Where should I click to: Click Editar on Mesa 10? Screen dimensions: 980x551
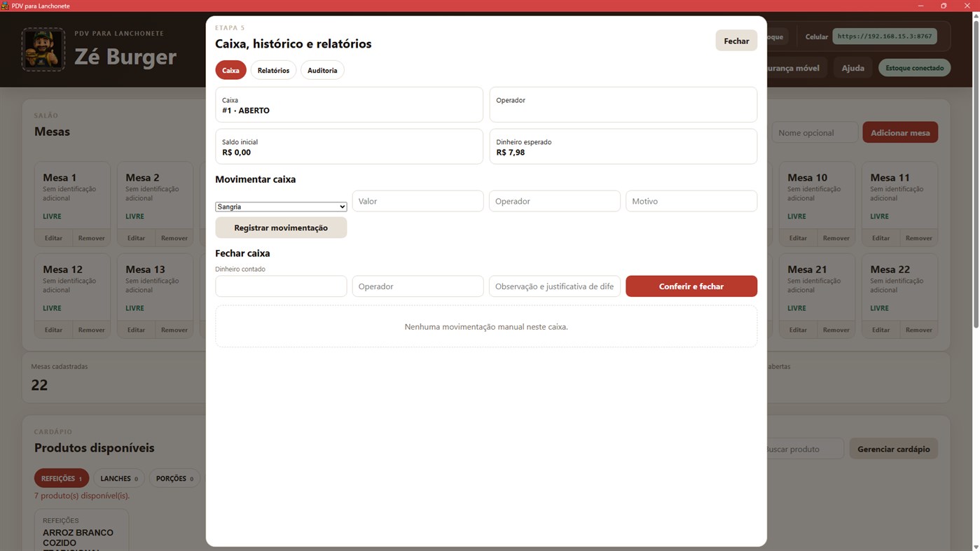(798, 238)
